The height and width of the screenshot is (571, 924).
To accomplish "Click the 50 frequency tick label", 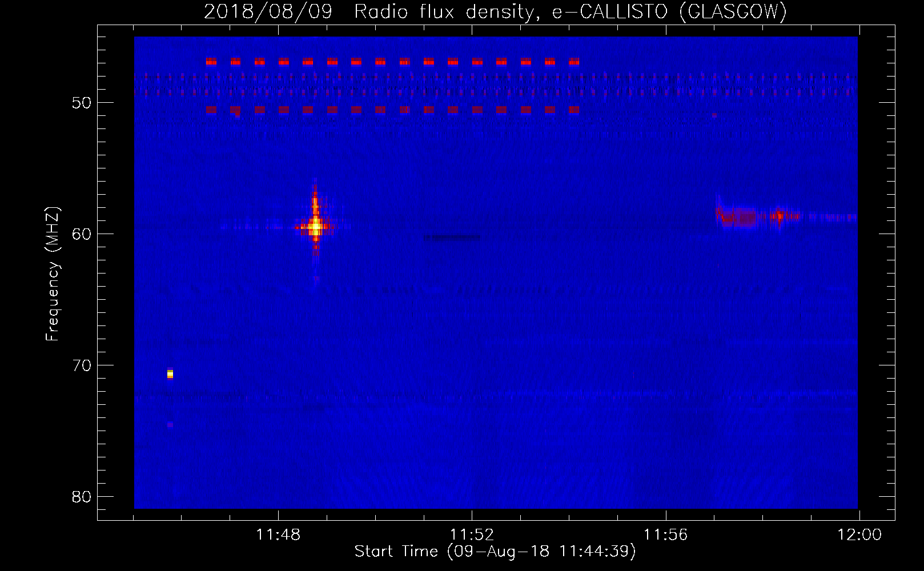I will pyautogui.click(x=82, y=103).
